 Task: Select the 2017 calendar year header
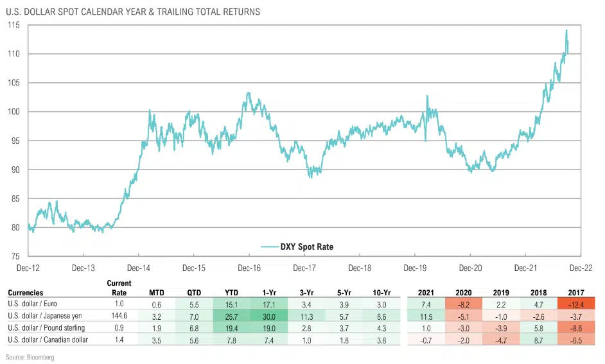point(567,293)
